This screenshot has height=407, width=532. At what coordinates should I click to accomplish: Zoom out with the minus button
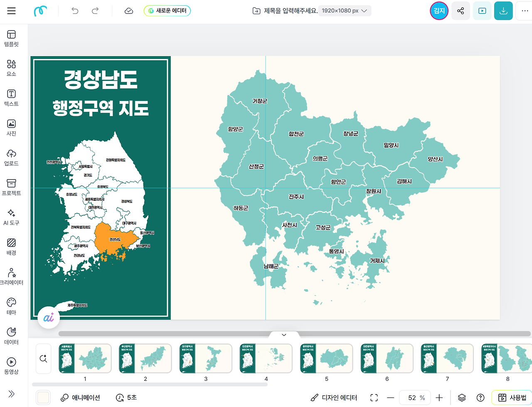pos(390,398)
